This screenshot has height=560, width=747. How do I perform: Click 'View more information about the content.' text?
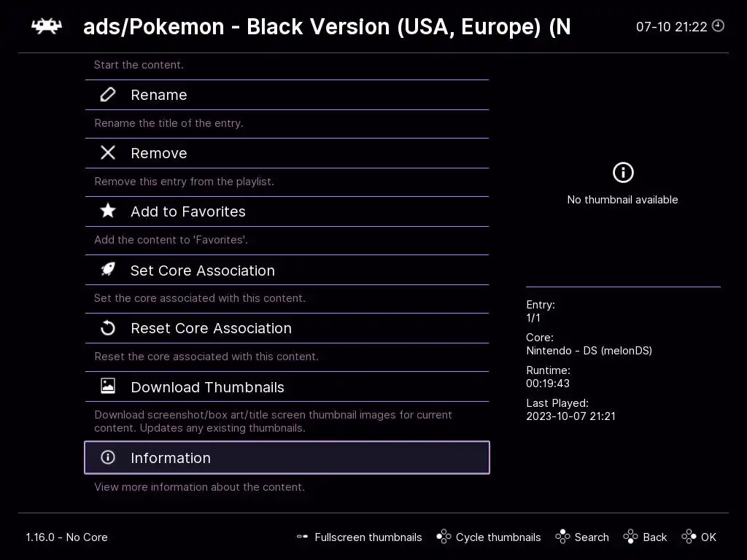[199, 486]
